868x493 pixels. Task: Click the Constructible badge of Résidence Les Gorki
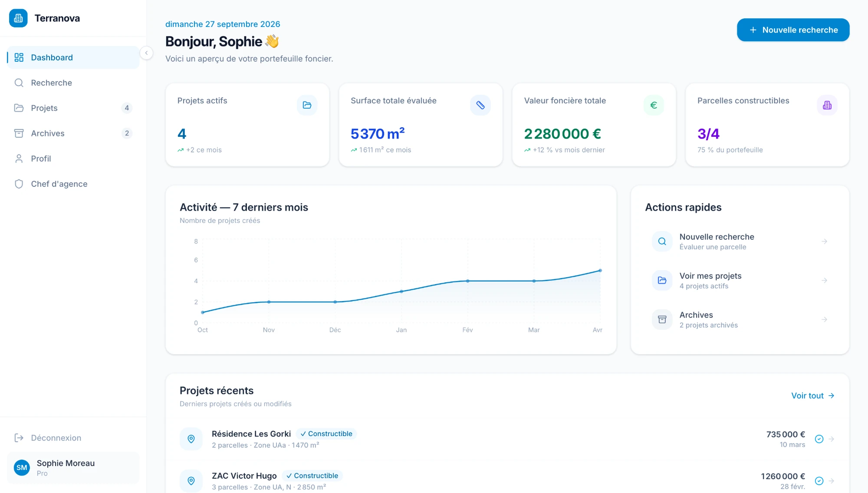coord(326,434)
